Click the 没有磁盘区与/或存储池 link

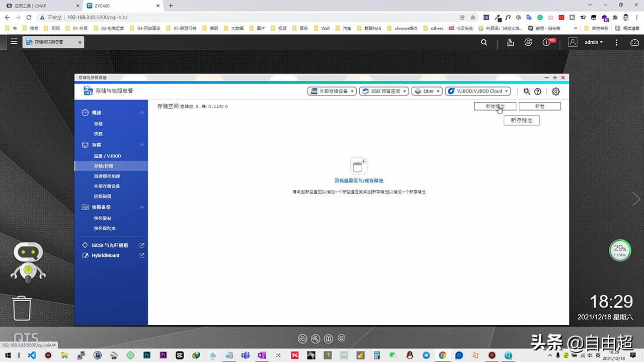(x=358, y=180)
